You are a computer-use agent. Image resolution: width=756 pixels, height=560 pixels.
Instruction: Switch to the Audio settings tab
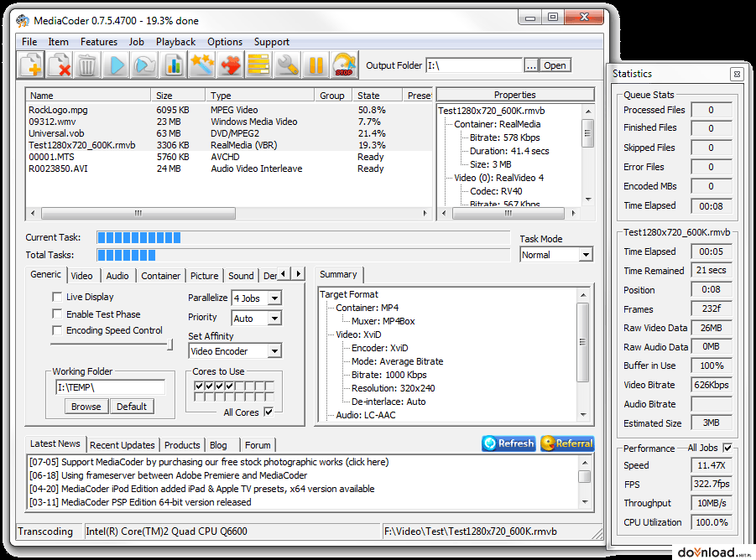pos(117,276)
